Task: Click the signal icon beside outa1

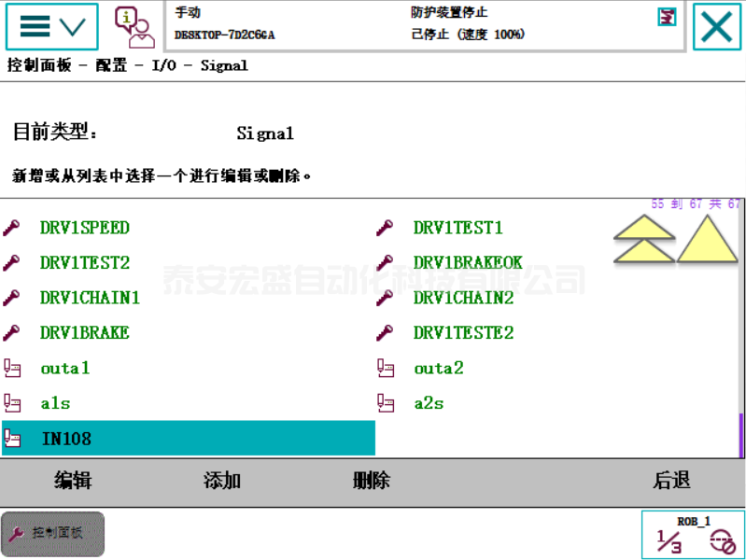Action: pyautogui.click(x=12, y=368)
